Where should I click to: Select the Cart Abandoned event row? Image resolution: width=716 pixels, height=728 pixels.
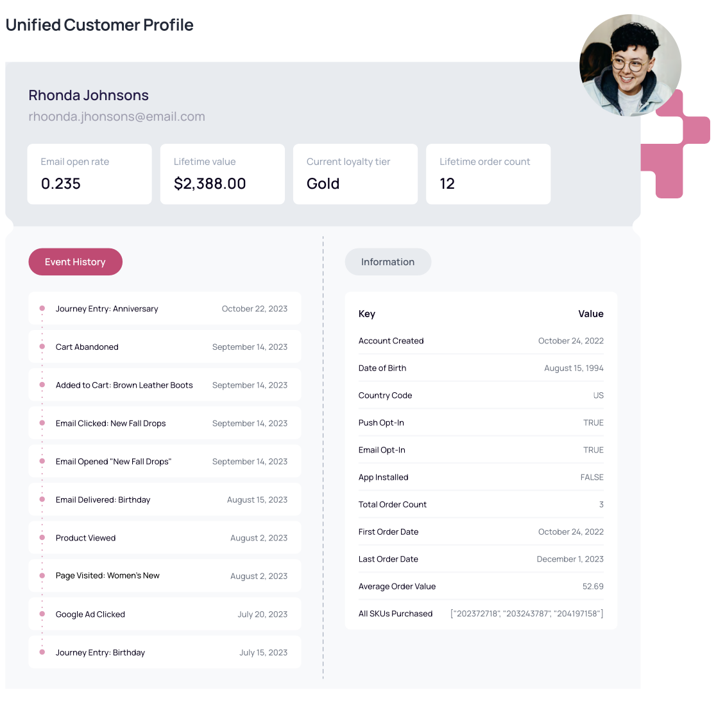[165, 347]
